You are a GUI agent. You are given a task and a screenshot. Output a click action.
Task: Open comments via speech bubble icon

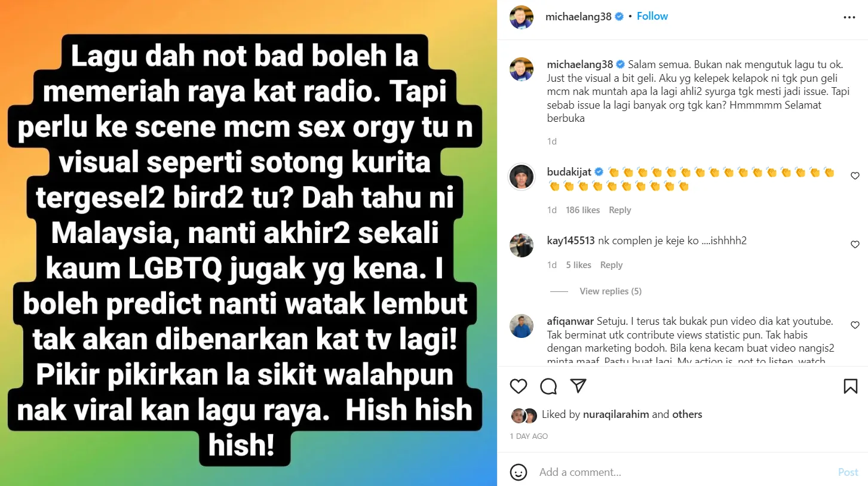(x=548, y=386)
